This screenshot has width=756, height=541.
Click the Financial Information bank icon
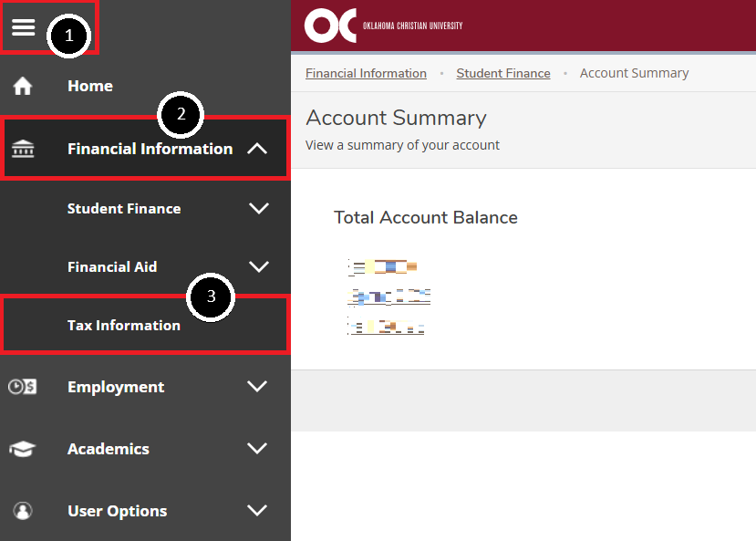point(23,149)
